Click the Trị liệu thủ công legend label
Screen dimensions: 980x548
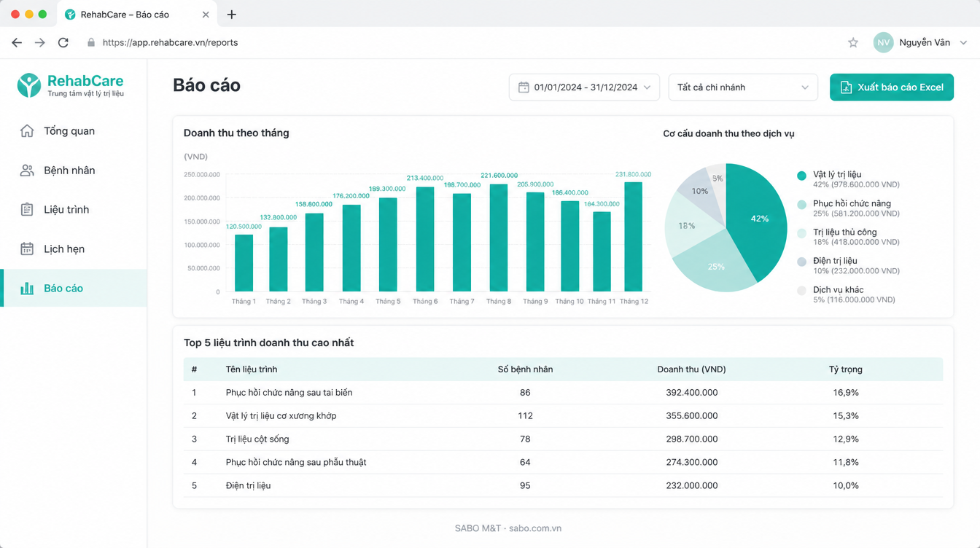click(845, 232)
